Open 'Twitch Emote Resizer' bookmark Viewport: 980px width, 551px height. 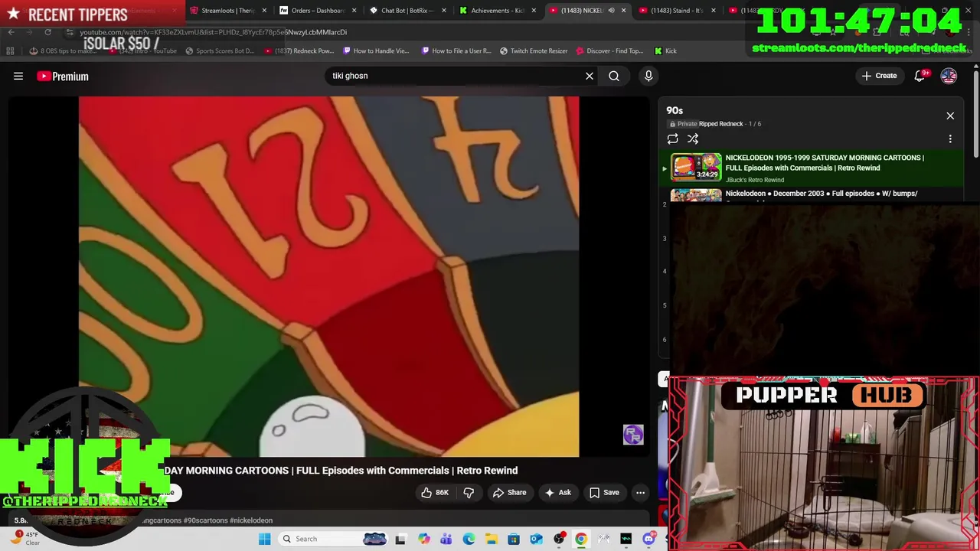pos(534,51)
